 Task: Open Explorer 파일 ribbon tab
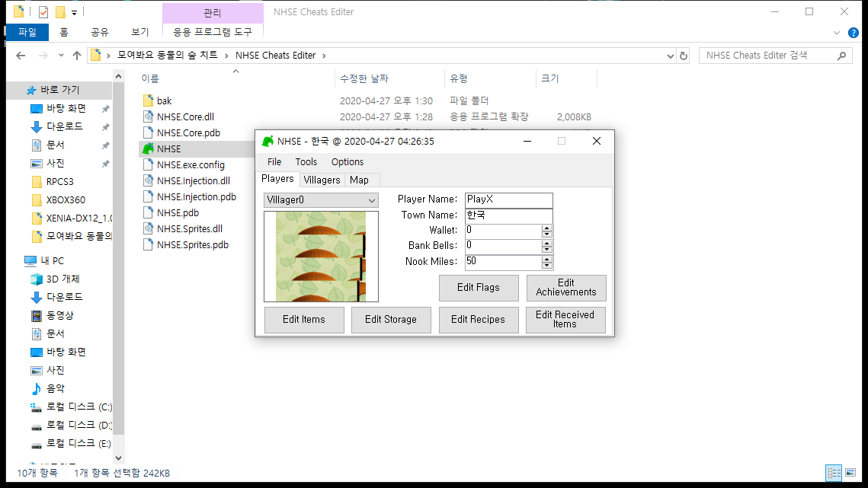(27, 32)
